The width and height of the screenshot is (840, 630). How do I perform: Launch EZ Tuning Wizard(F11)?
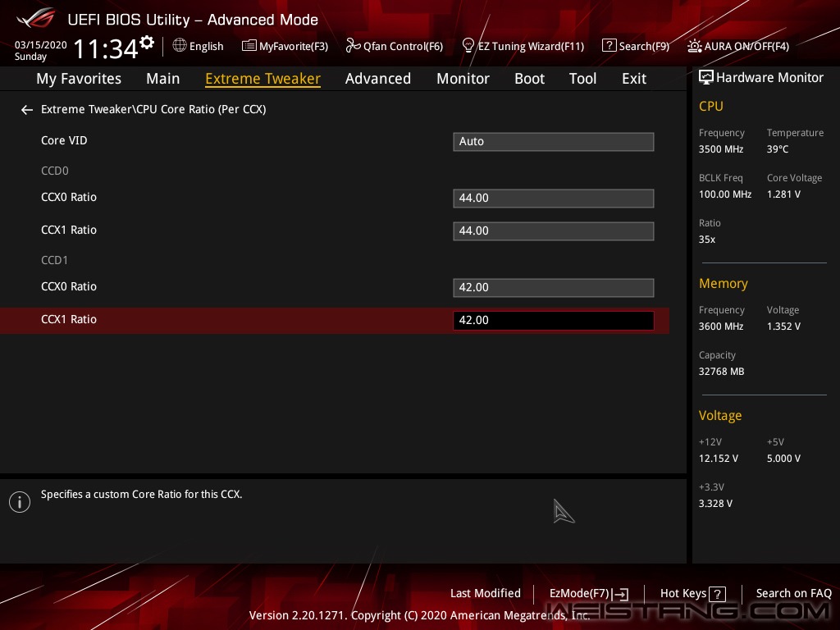coord(523,46)
